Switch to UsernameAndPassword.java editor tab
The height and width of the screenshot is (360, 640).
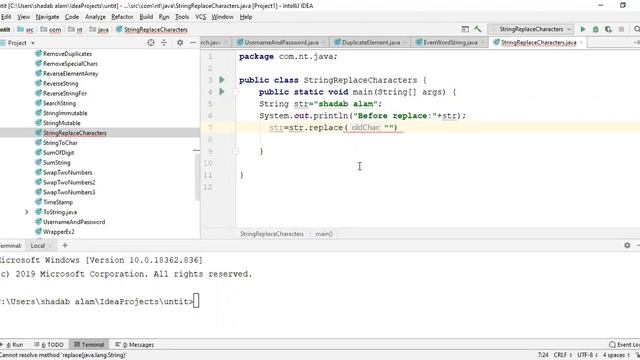coord(281,42)
